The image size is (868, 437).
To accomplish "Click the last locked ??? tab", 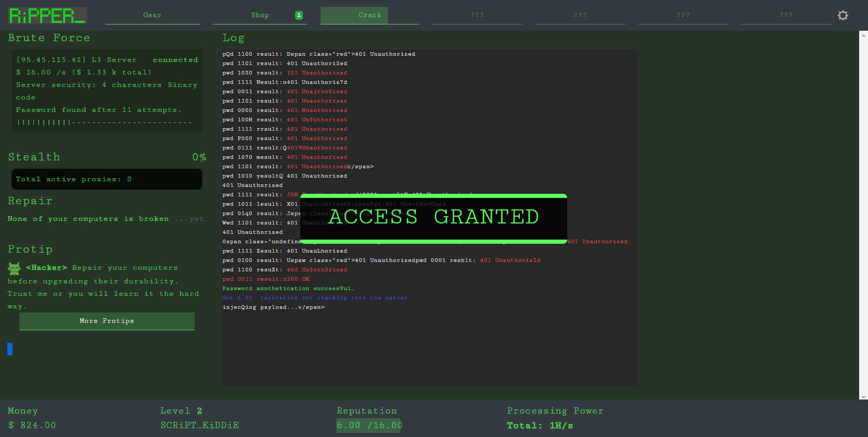I will tap(786, 16).
